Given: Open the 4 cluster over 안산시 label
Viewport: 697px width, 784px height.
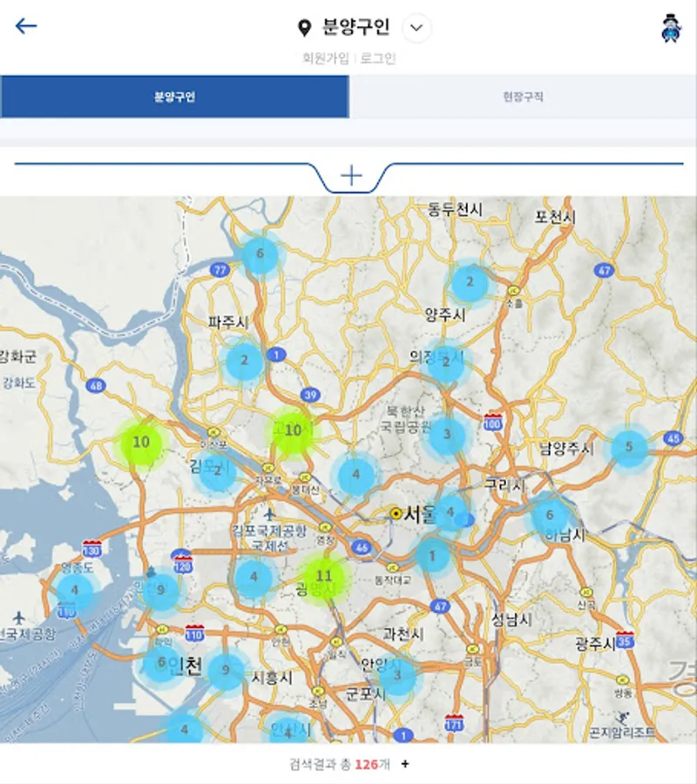Looking at the screenshot, I should [288, 733].
